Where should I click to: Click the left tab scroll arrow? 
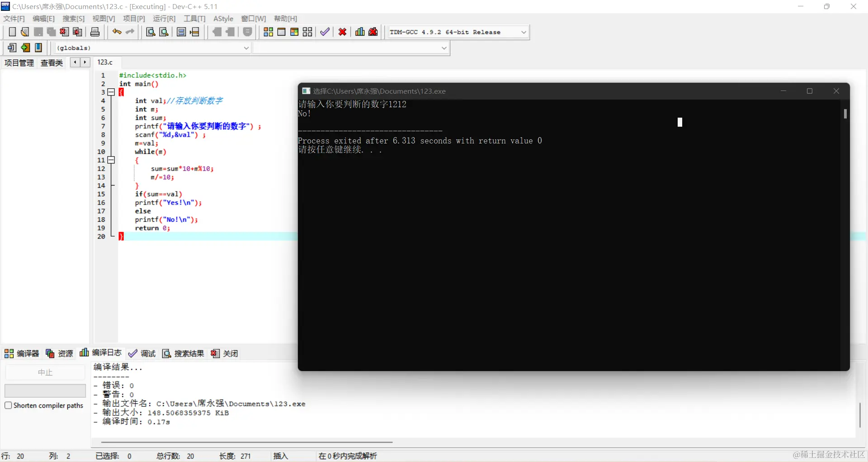tap(75, 62)
